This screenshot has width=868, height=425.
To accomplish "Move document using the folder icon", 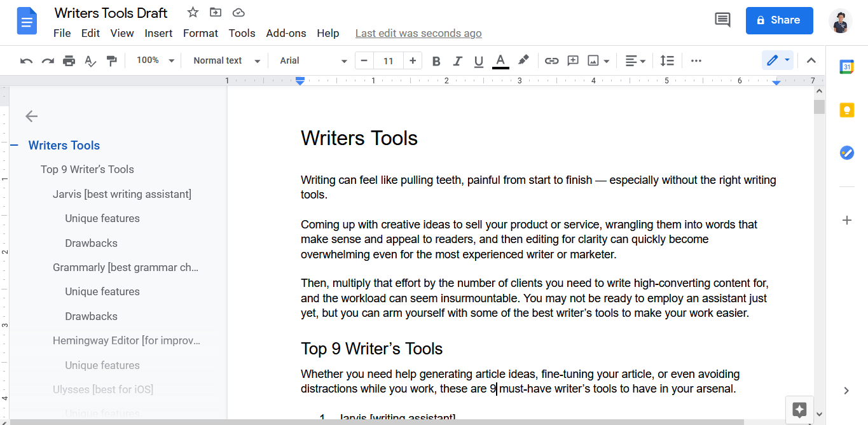I will (216, 13).
